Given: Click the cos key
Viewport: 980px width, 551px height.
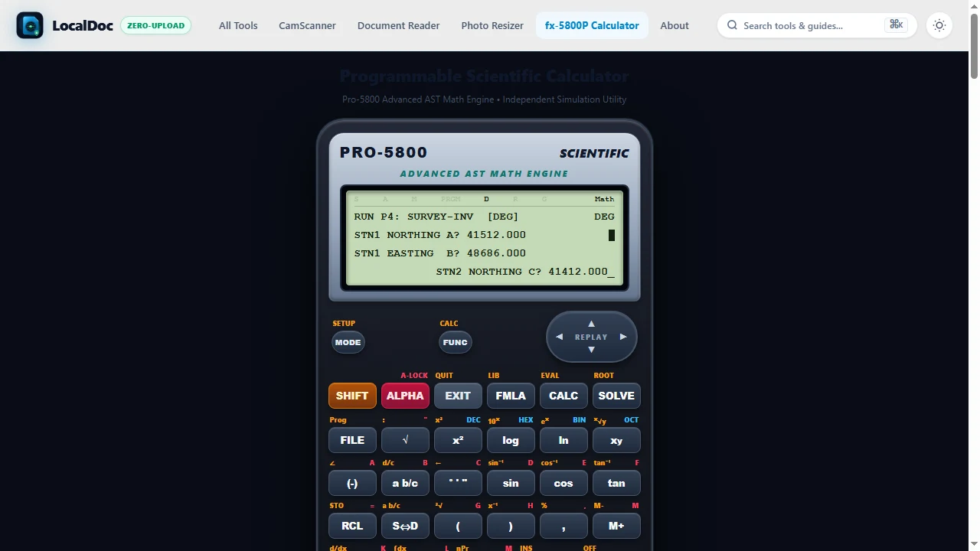Looking at the screenshot, I should [x=563, y=483].
